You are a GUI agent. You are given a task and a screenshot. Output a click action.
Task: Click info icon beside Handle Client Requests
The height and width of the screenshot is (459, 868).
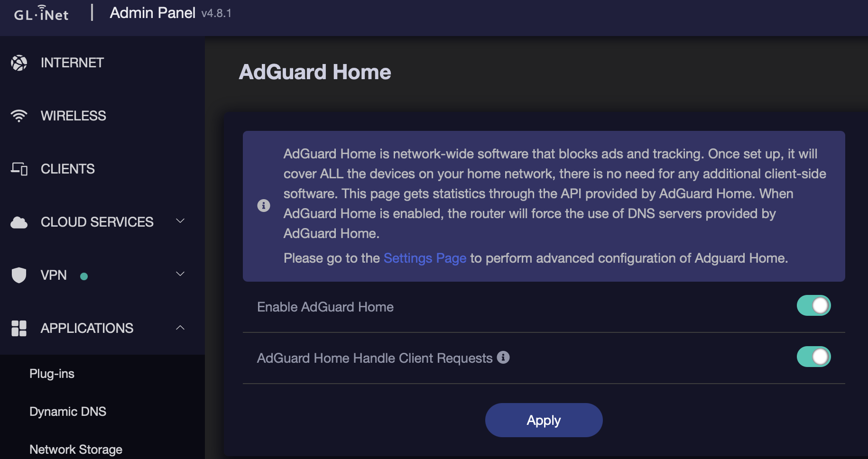tap(503, 358)
